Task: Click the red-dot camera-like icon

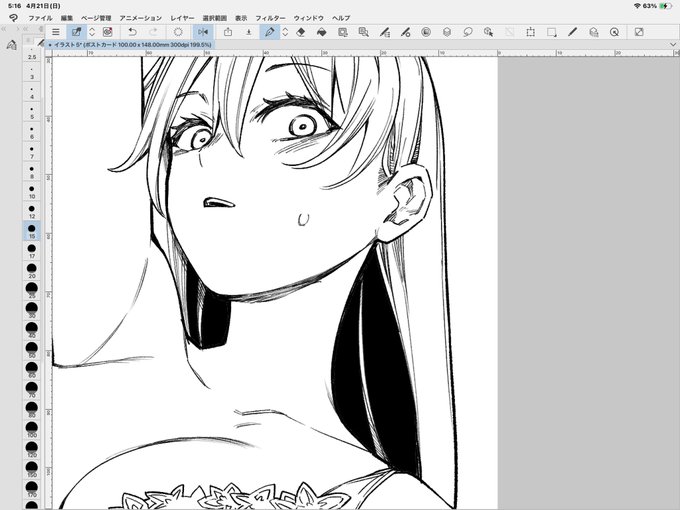Action: pos(108,32)
